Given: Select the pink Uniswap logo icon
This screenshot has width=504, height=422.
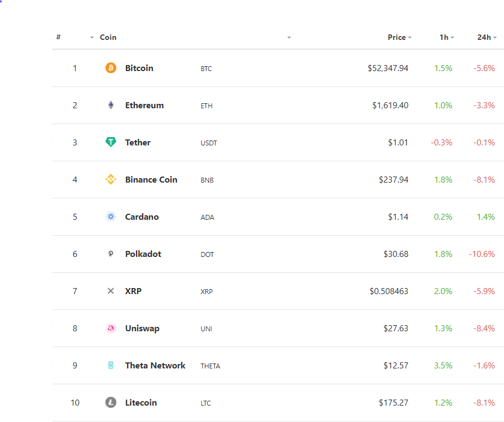Looking at the screenshot, I should click(111, 329).
